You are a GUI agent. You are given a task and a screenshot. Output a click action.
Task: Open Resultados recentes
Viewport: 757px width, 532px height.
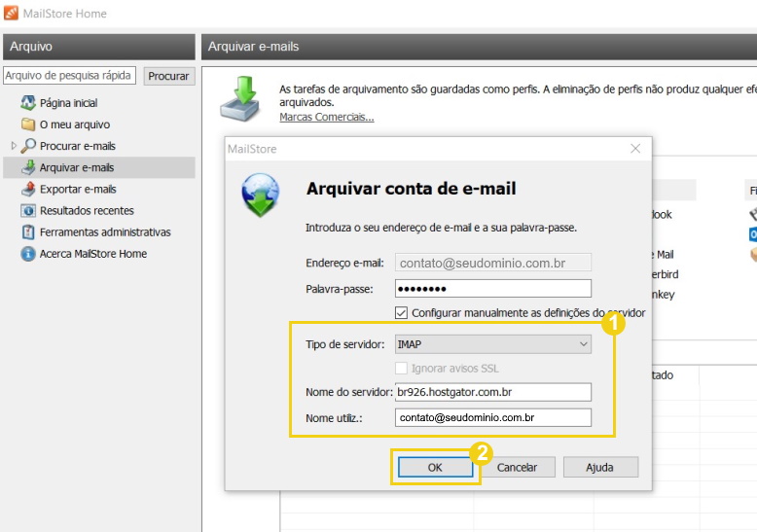tap(87, 210)
